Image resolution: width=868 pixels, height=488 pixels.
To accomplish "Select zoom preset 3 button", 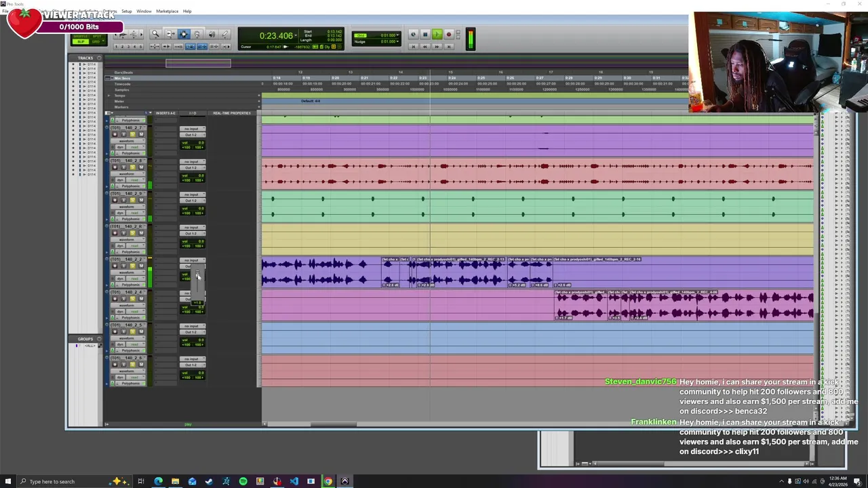I will [x=128, y=47].
